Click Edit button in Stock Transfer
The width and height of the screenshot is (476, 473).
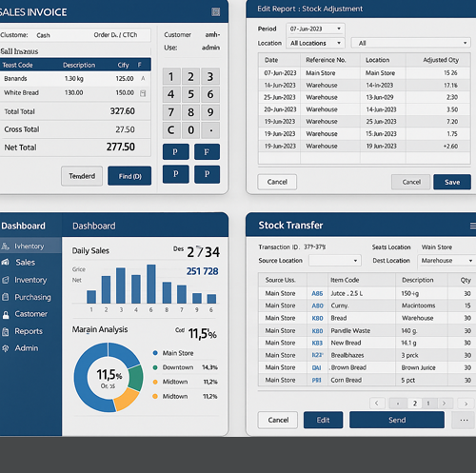323,420
